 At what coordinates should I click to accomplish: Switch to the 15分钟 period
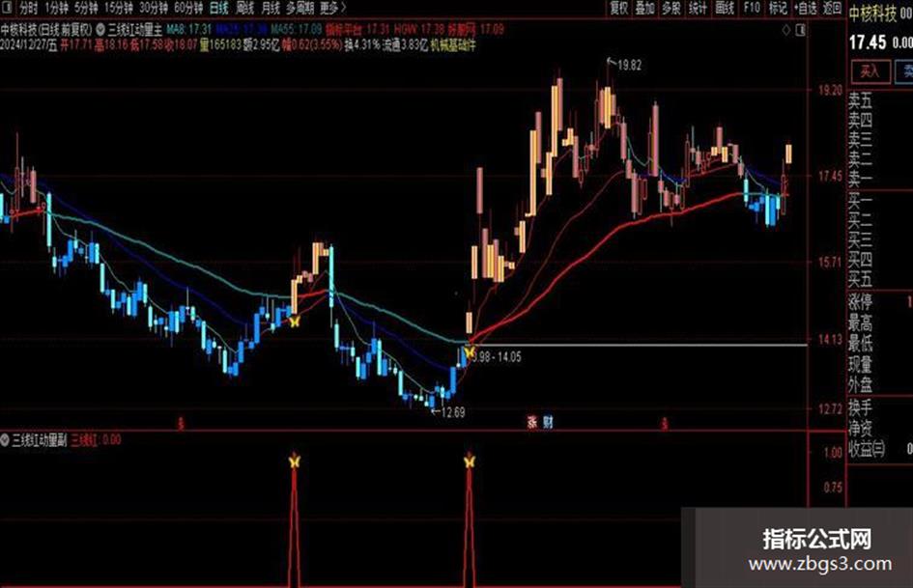(119, 8)
